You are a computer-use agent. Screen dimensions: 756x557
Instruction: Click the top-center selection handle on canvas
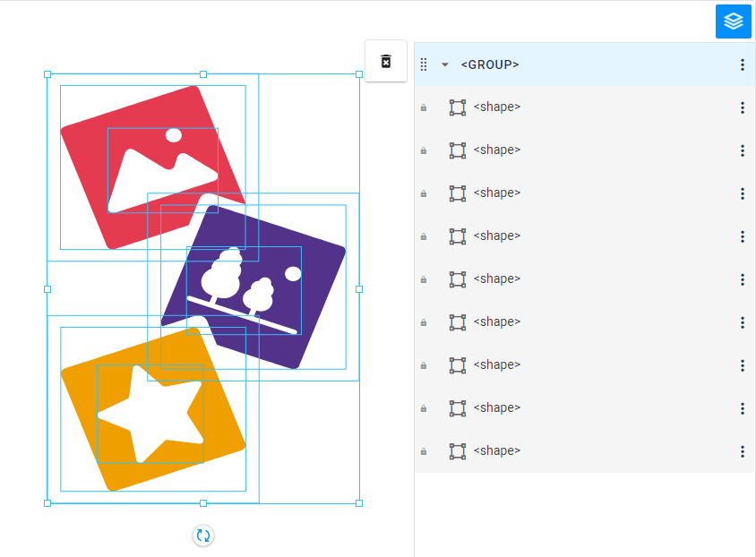point(203,74)
